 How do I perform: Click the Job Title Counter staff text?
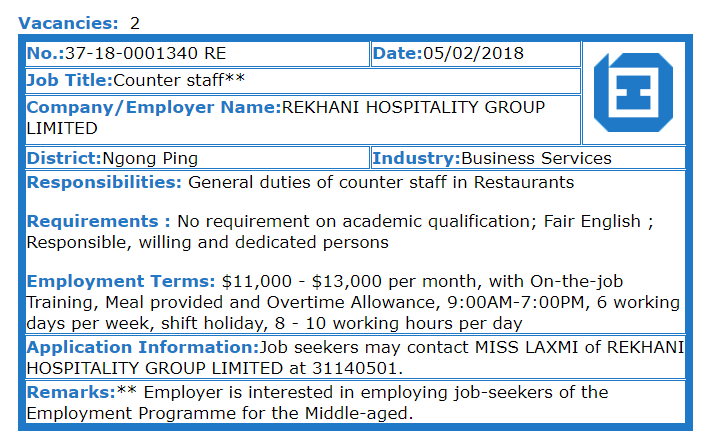179,80
